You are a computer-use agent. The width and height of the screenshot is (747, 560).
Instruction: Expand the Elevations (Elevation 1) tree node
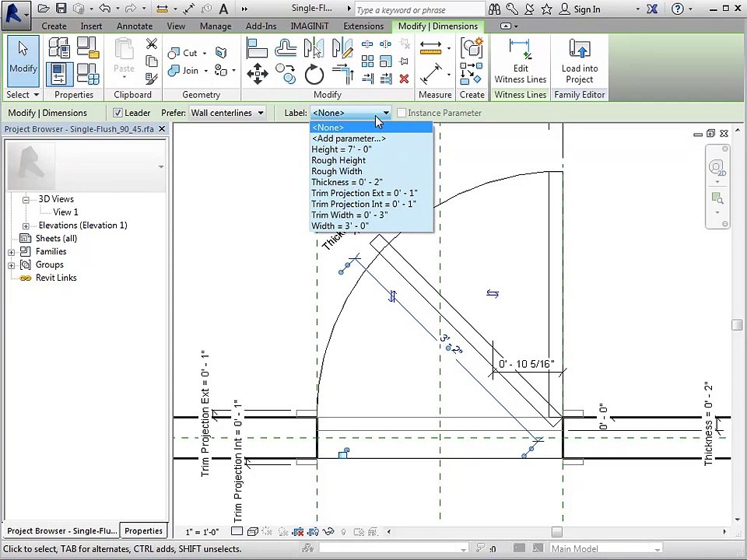tap(26, 226)
